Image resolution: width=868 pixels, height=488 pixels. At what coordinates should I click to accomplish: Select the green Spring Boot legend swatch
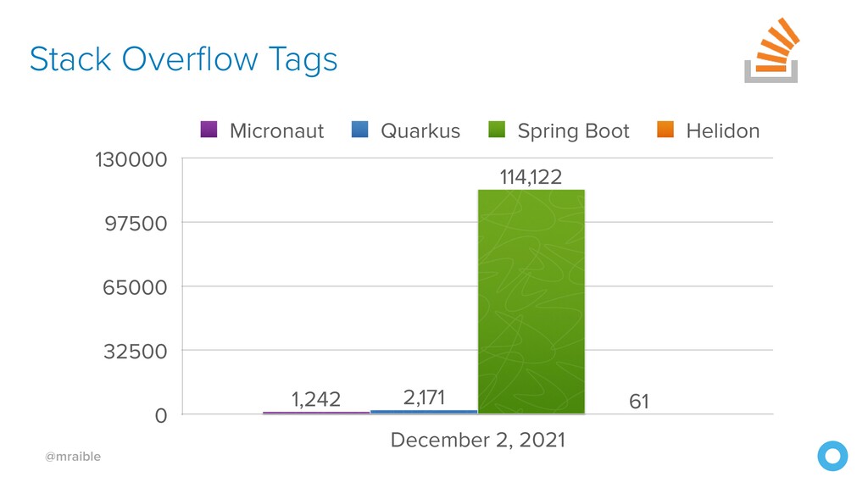tap(497, 130)
